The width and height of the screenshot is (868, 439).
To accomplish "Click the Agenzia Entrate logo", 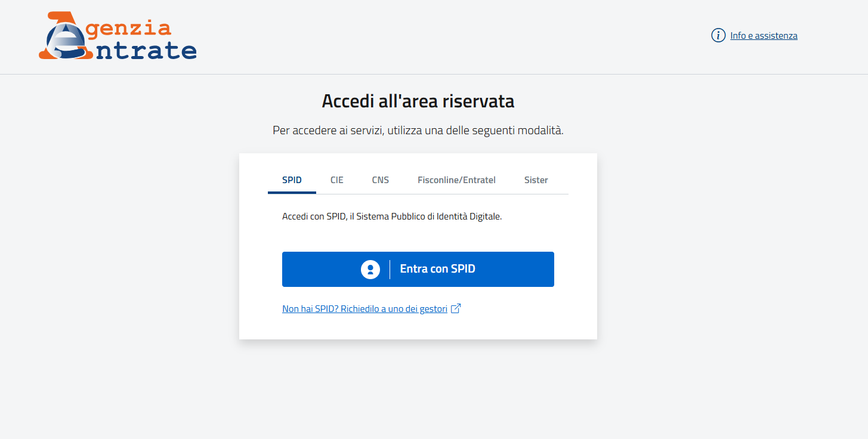I will tap(118, 36).
